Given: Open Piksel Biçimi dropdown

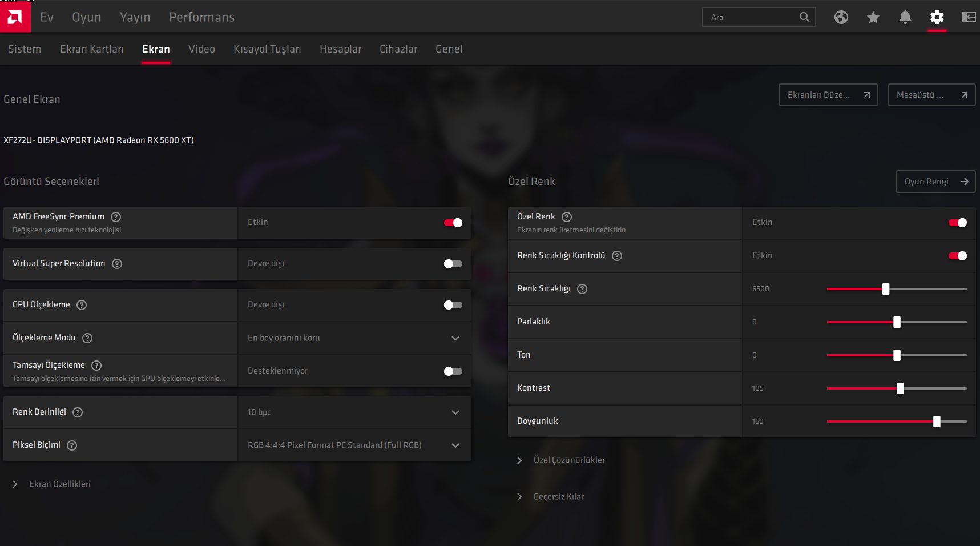Looking at the screenshot, I should [x=354, y=445].
